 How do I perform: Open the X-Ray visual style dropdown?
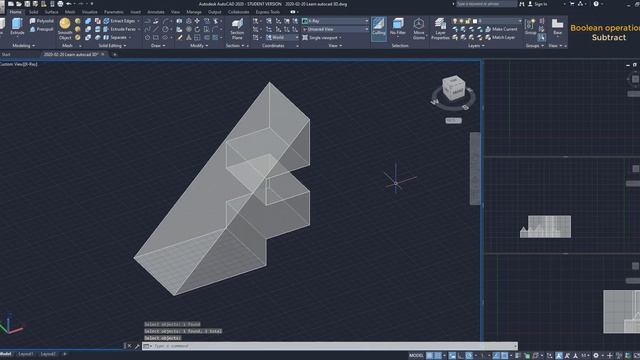point(335,21)
